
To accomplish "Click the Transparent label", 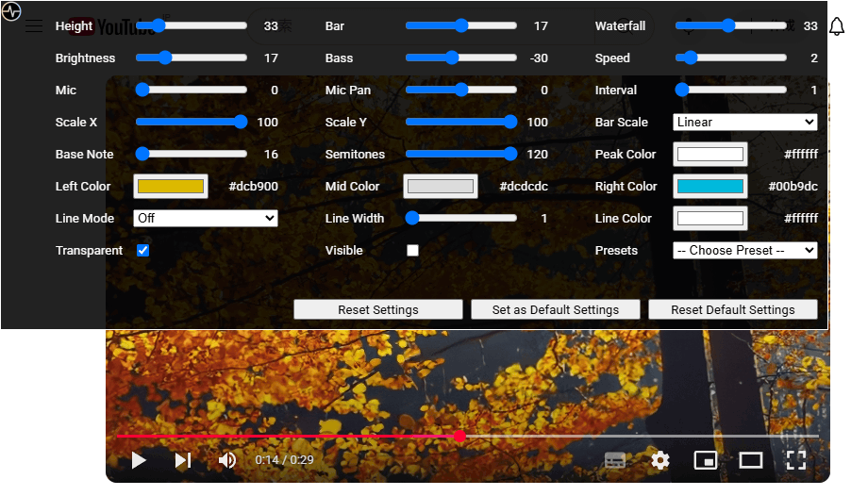I will click(89, 251).
